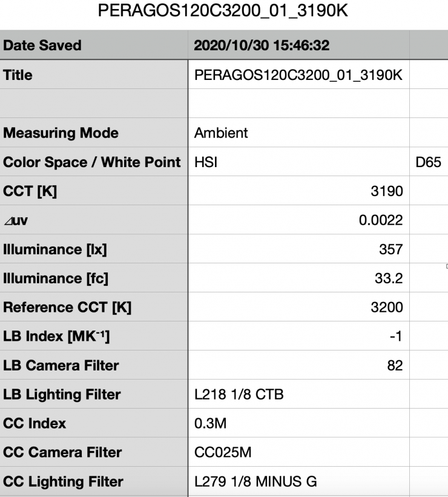Select the Date Saved label cell
Image resolution: width=448 pixels, height=497 pixels.
point(94,46)
